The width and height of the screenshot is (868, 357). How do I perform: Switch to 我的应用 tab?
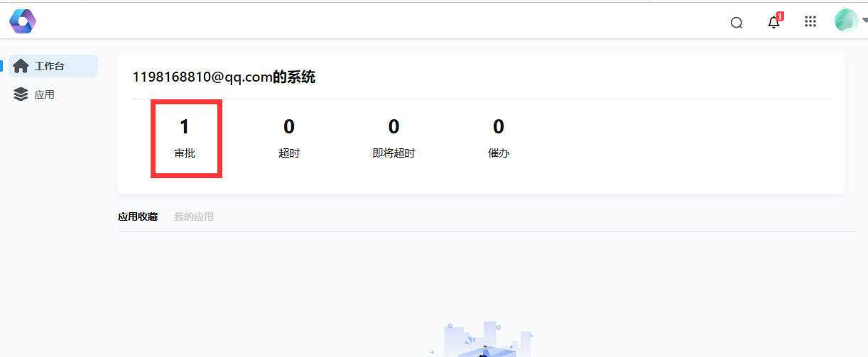point(194,216)
